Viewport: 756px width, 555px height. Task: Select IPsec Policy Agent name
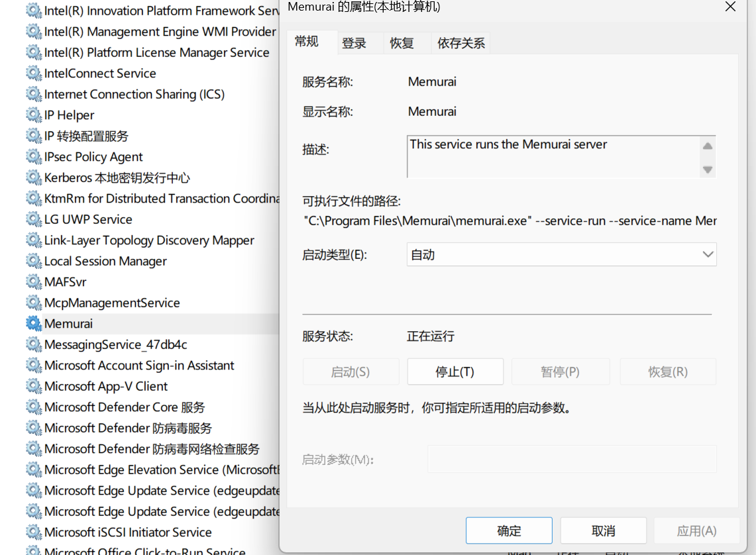click(x=93, y=156)
